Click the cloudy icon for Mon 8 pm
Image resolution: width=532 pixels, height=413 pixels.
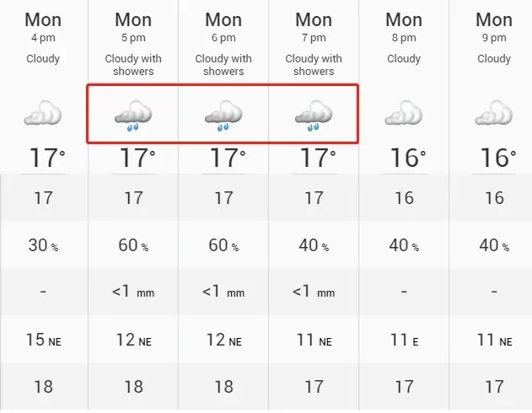coord(404,113)
